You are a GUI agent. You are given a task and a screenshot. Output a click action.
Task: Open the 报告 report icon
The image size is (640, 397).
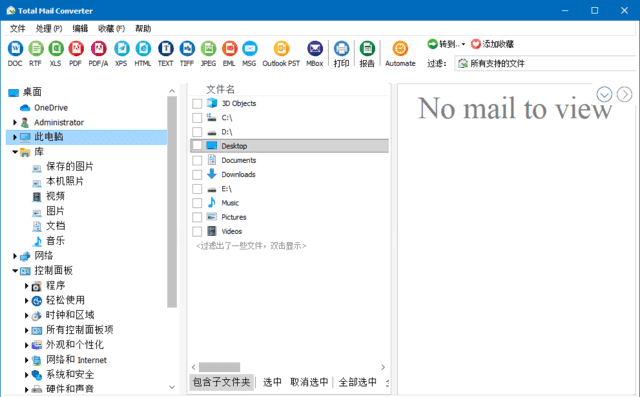tap(367, 49)
